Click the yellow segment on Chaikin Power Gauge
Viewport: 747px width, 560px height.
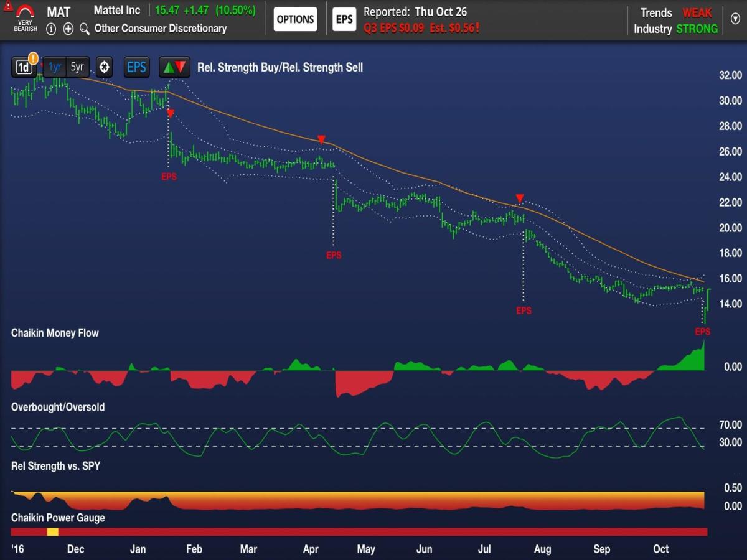[x=53, y=531]
